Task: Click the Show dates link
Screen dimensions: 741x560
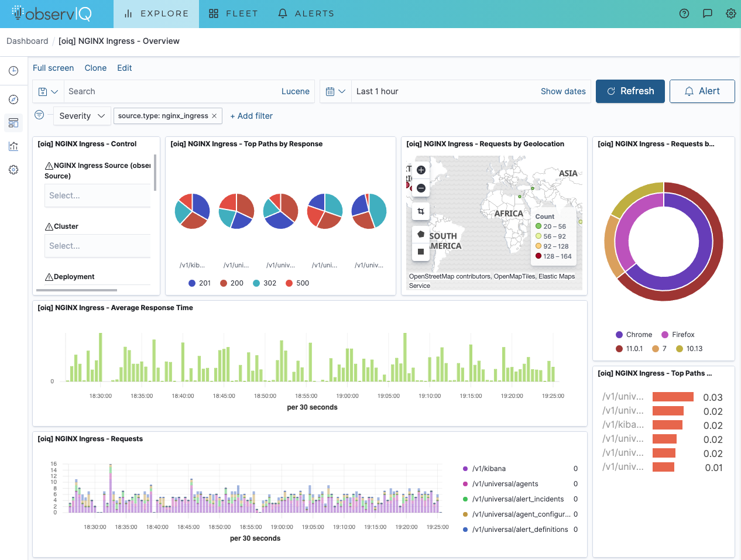Action: [x=563, y=91]
